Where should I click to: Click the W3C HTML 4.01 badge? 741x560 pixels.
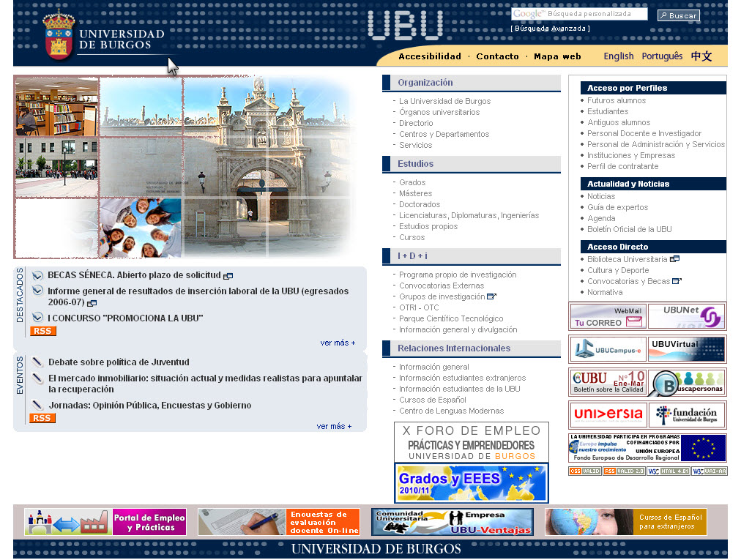coord(669,471)
